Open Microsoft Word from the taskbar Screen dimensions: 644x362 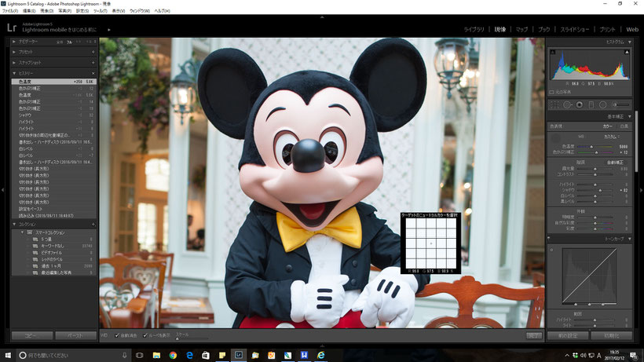[x=304, y=355]
